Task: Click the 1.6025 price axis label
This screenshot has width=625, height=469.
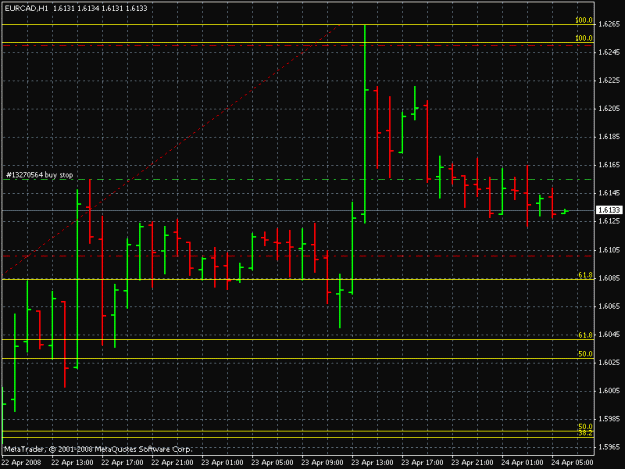Action: pyautogui.click(x=609, y=362)
